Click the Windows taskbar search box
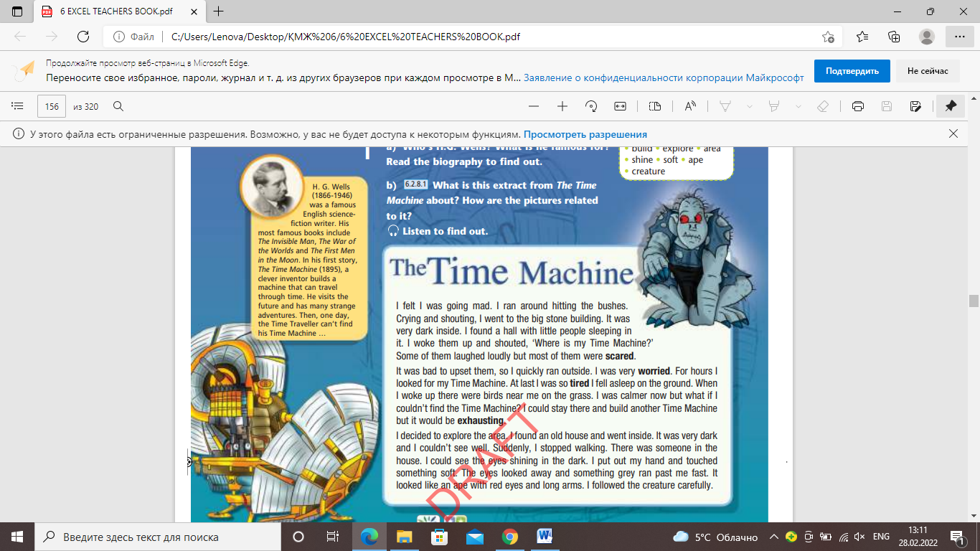The image size is (980, 551). pos(158,537)
